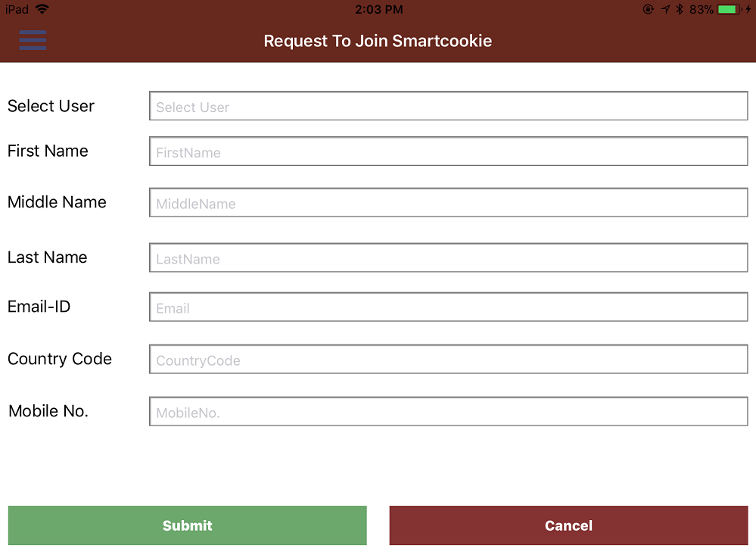Tap the Mobile No. label text

point(48,411)
